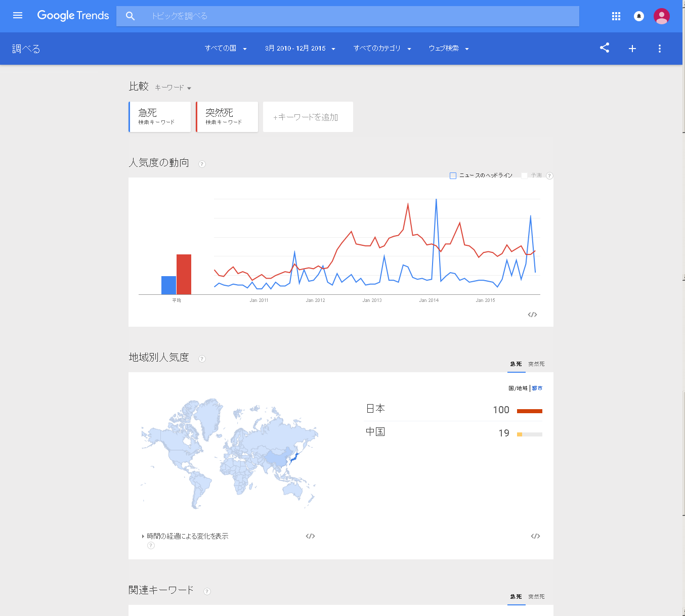Click the topic search input field
685x616 pixels.
coord(354,16)
